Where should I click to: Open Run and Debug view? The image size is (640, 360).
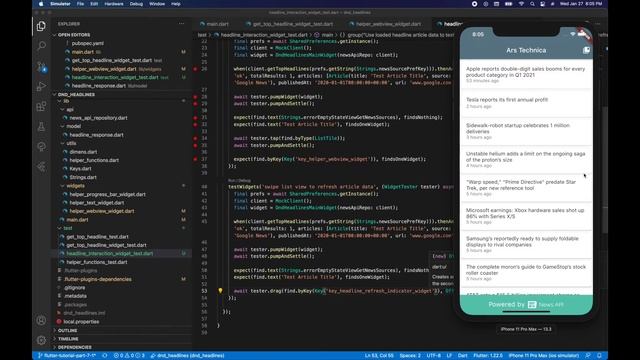[41, 86]
